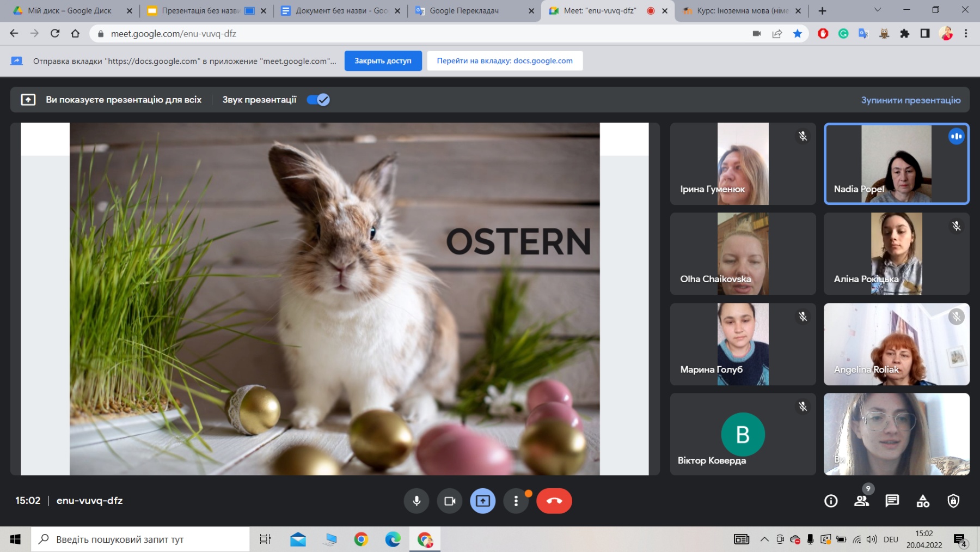Open more options three-dot menu

coord(516,501)
